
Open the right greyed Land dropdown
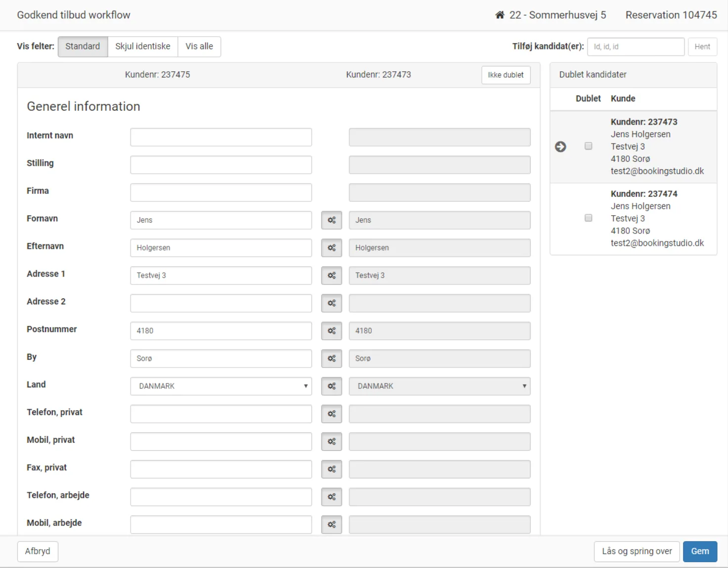[439, 386]
